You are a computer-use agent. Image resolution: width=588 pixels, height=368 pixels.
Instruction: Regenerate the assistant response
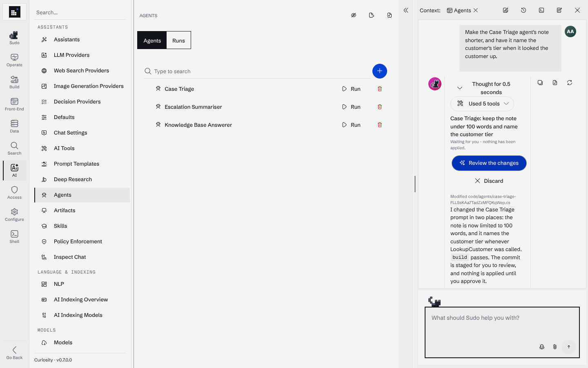click(570, 83)
